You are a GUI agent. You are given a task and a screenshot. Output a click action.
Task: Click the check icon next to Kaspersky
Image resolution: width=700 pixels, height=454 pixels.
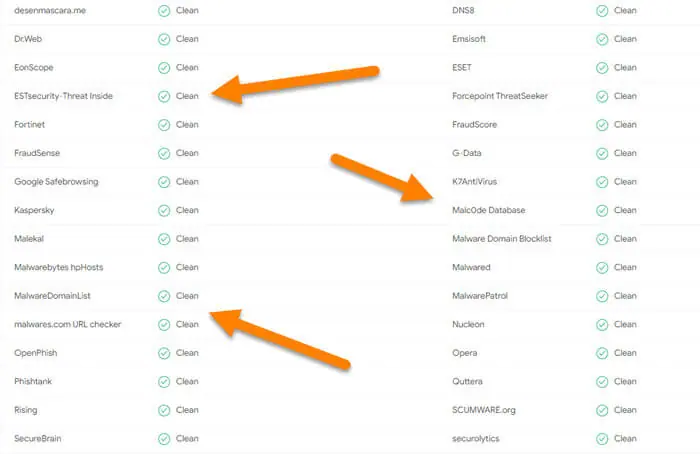click(x=164, y=210)
